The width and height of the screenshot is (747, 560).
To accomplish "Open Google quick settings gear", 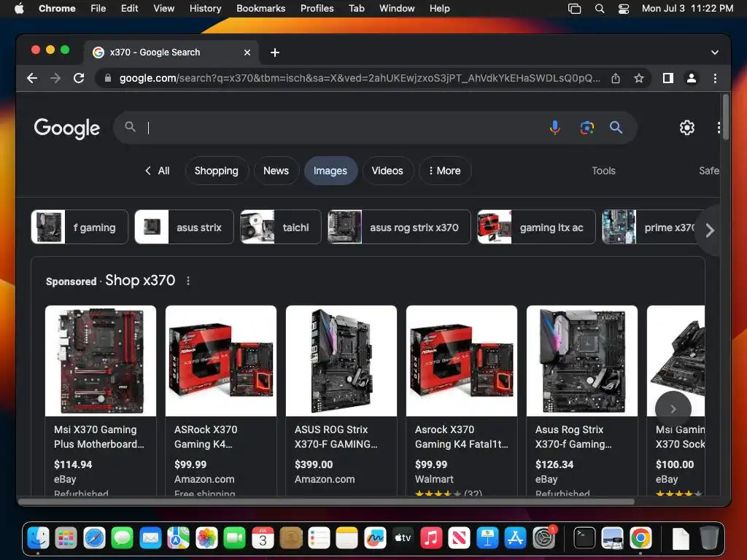I will (x=686, y=128).
